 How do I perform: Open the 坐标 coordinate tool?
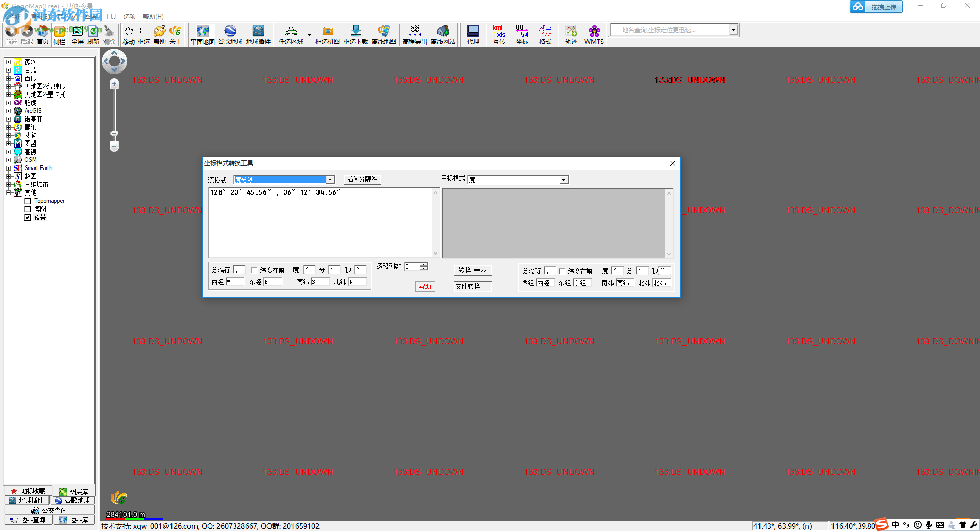pyautogui.click(x=522, y=35)
